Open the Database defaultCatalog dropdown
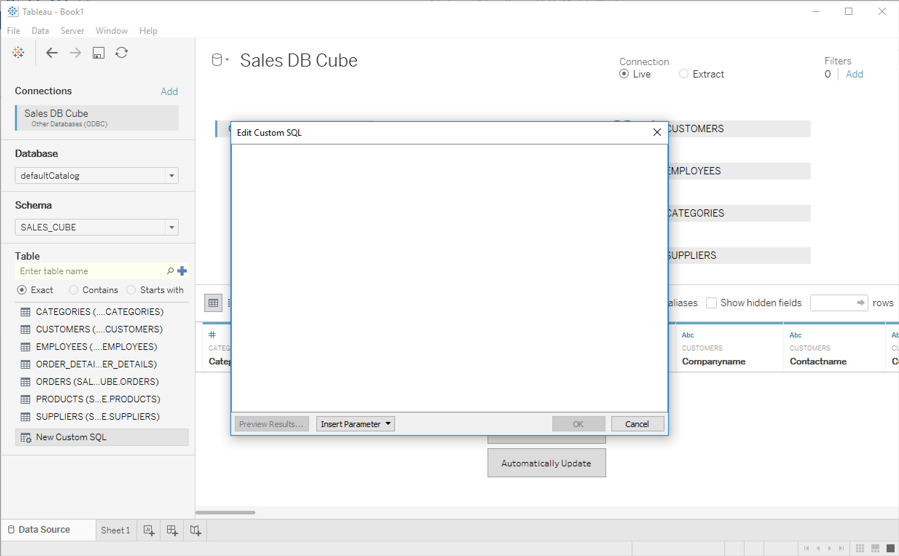Viewport: 899px width, 556px height. point(97,176)
